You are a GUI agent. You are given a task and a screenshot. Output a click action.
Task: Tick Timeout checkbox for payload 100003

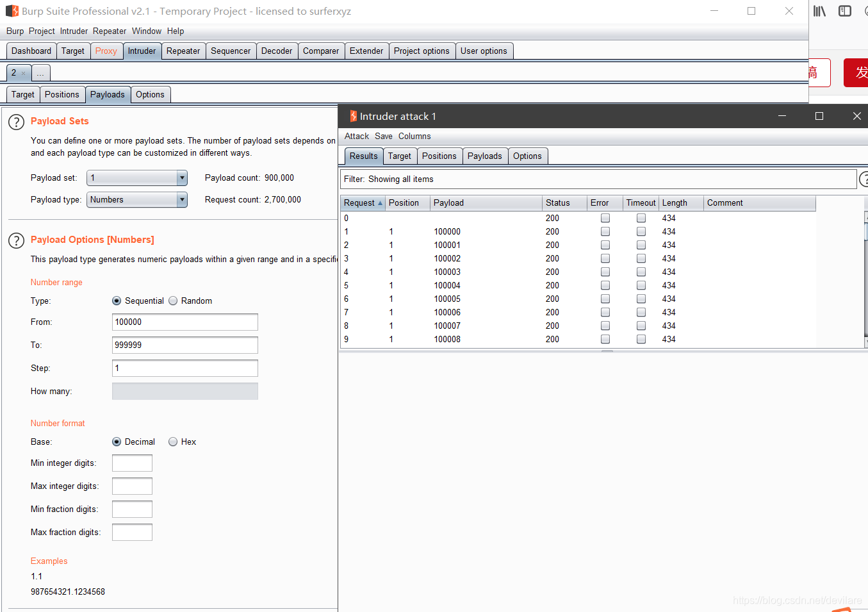[x=641, y=272]
